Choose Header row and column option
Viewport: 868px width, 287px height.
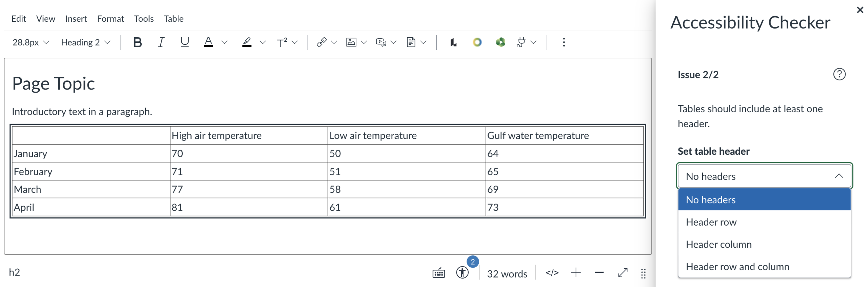(x=737, y=267)
